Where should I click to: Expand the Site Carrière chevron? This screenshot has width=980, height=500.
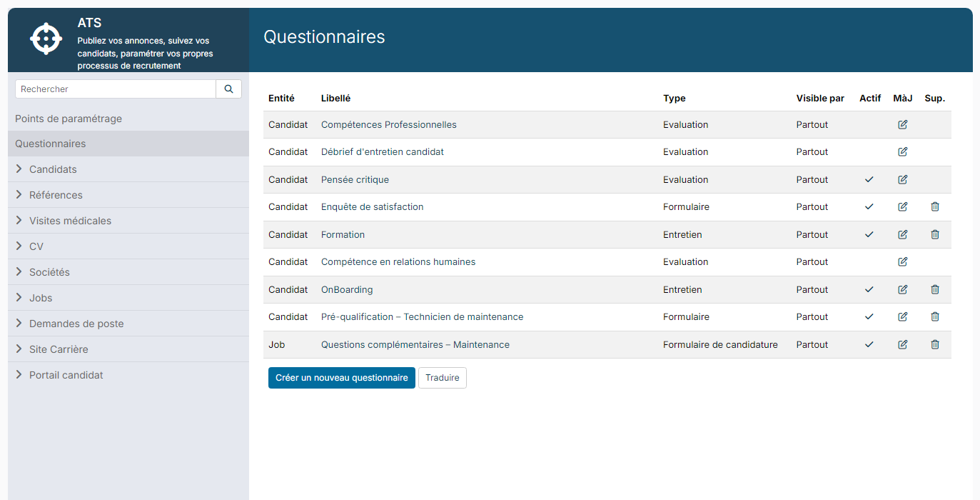[x=19, y=349]
